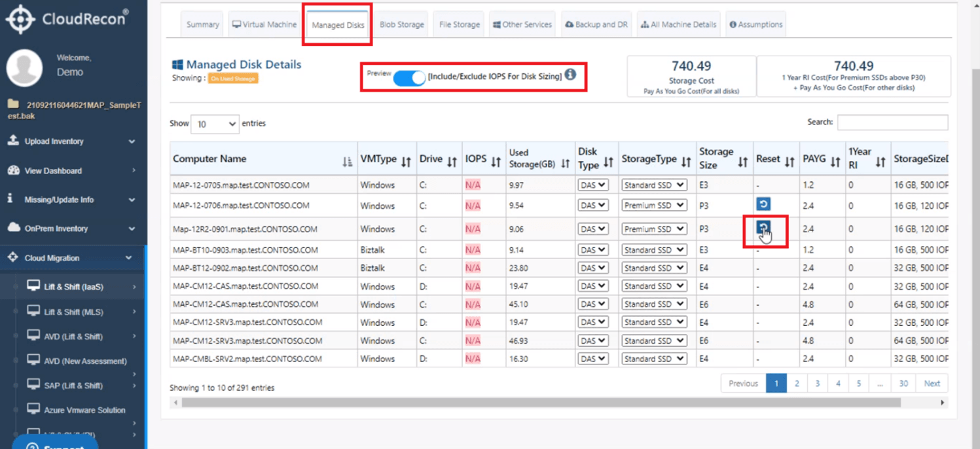Go to the Next page of entries
Image resolution: width=980 pixels, height=449 pixels.
(x=932, y=384)
